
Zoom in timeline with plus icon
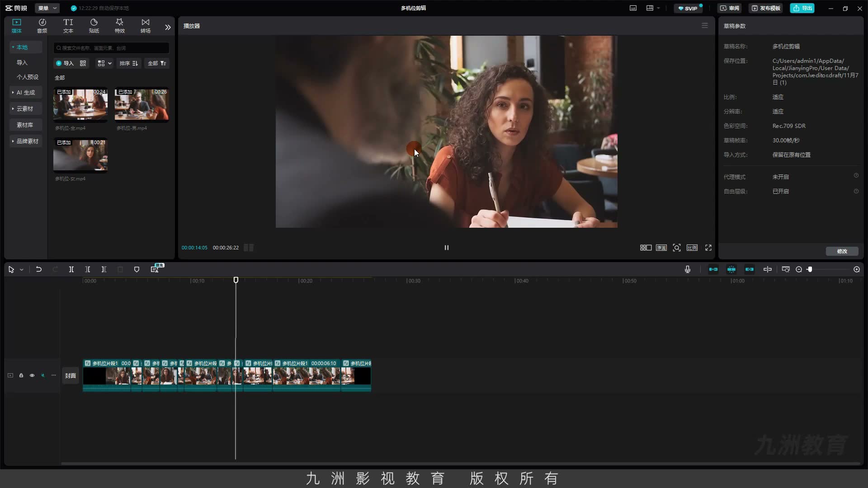click(x=857, y=269)
